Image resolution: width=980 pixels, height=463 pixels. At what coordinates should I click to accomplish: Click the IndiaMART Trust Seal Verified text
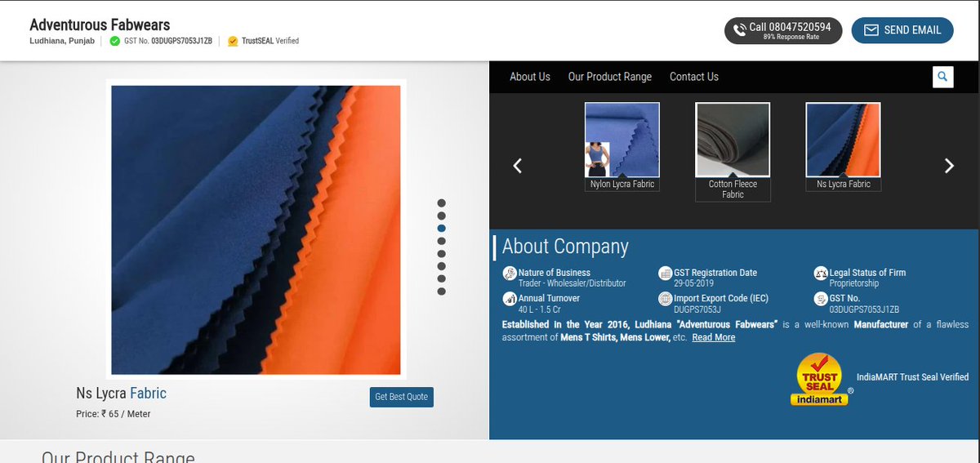tap(913, 377)
